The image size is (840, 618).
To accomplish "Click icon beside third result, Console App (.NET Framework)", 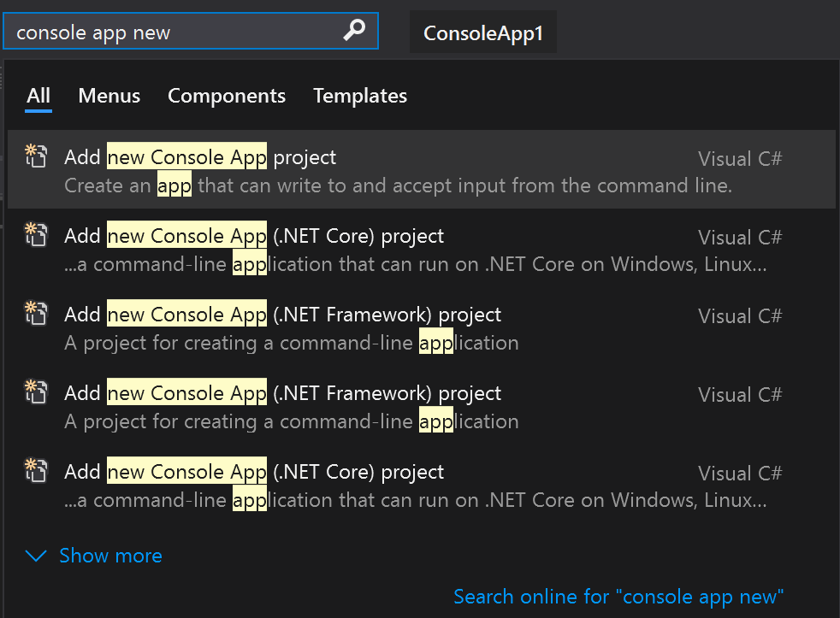I will pos(36,314).
